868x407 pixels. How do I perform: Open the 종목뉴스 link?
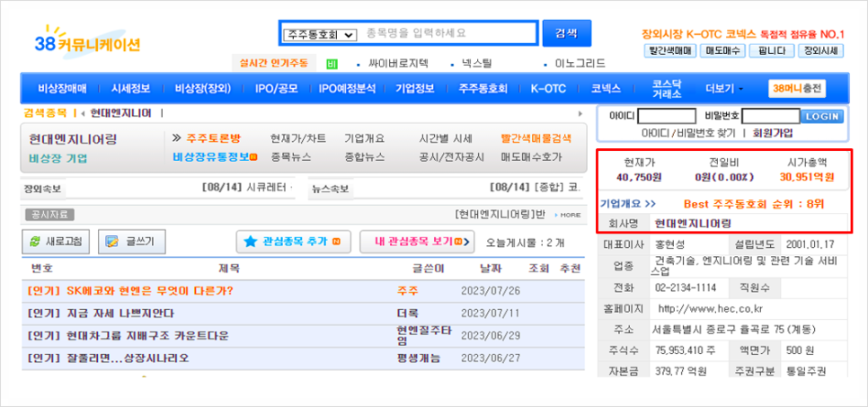[x=290, y=156]
